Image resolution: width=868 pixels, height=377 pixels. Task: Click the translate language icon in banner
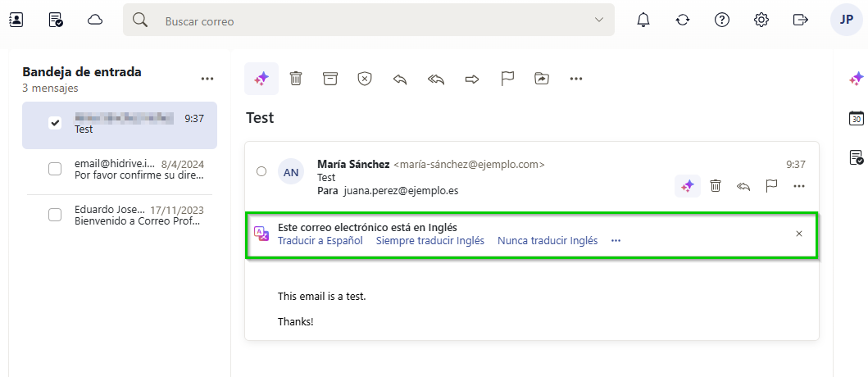[261, 234]
